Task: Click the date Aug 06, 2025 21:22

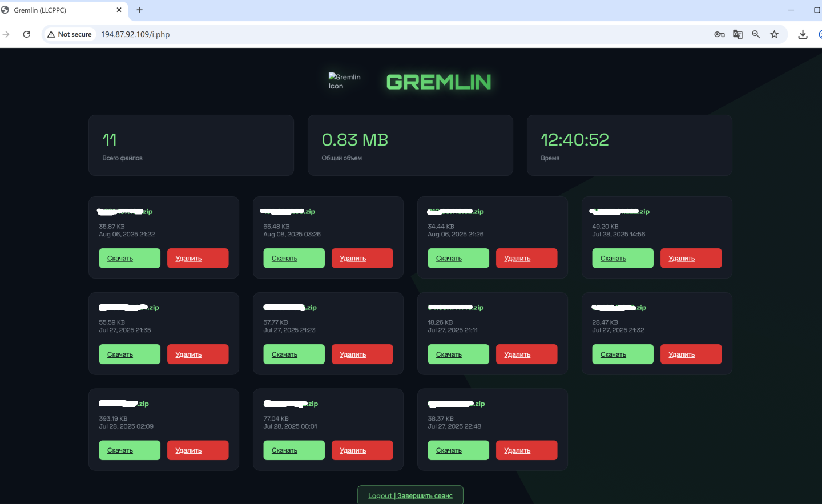Action: point(127,234)
